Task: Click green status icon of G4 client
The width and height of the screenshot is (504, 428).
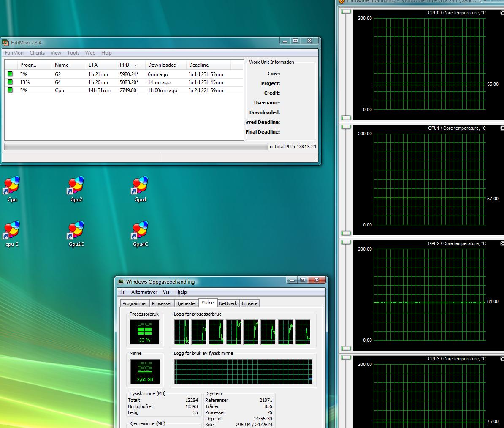Action: coord(10,82)
